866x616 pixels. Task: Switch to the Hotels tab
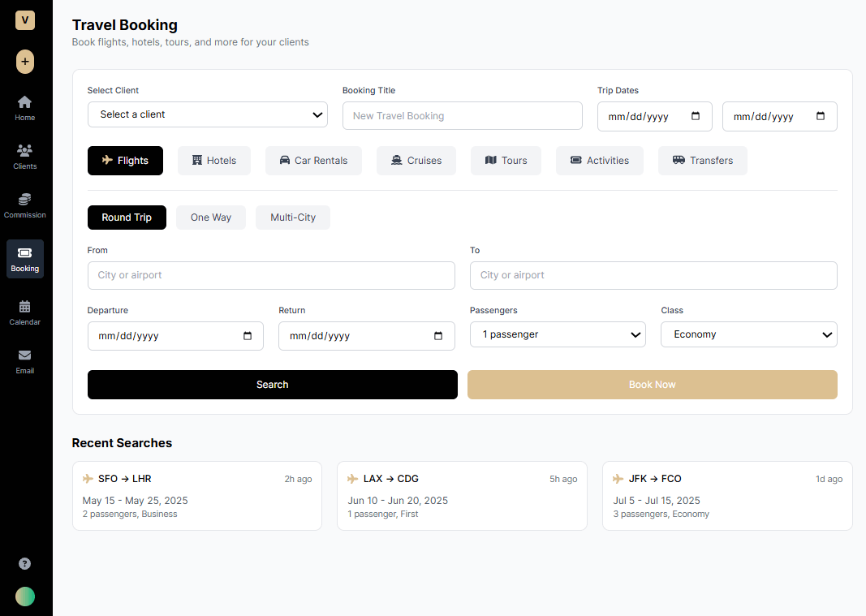coord(214,161)
